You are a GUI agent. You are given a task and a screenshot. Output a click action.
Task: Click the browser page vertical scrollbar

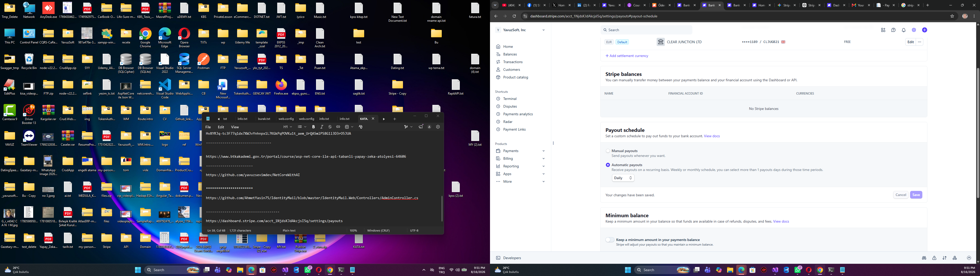(978, 133)
